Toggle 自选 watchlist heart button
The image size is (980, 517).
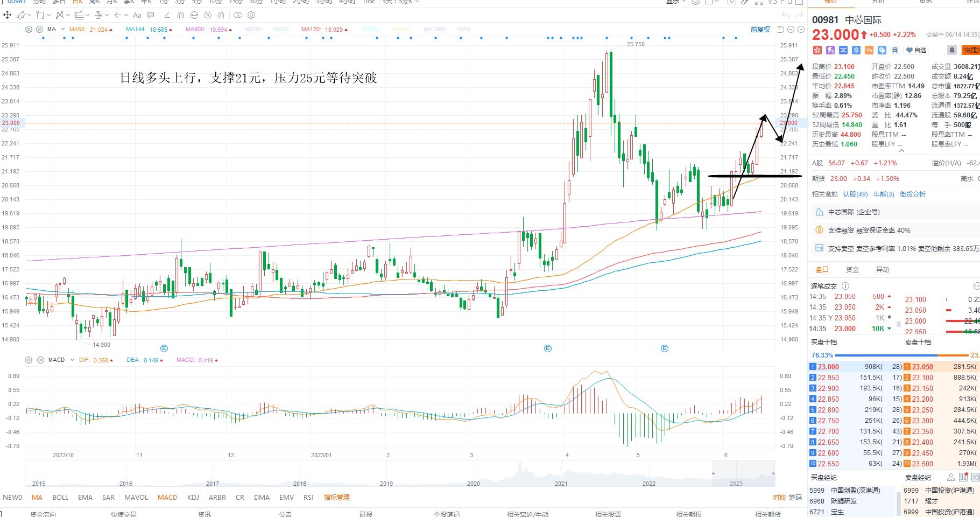[x=916, y=50]
